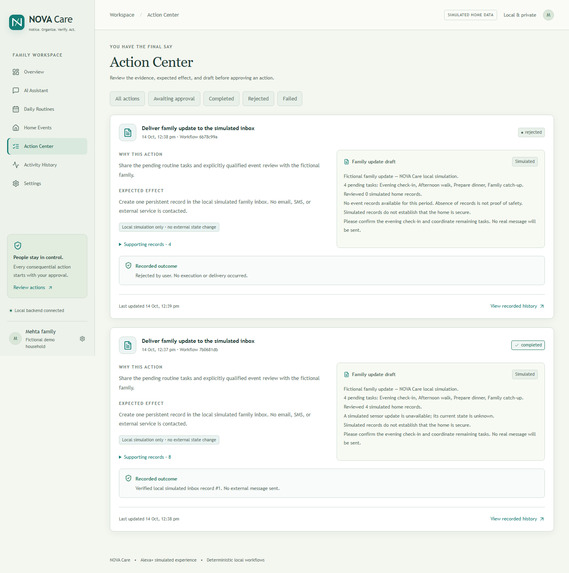Open AI Assistant chat icon
569x573 pixels.
point(16,90)
